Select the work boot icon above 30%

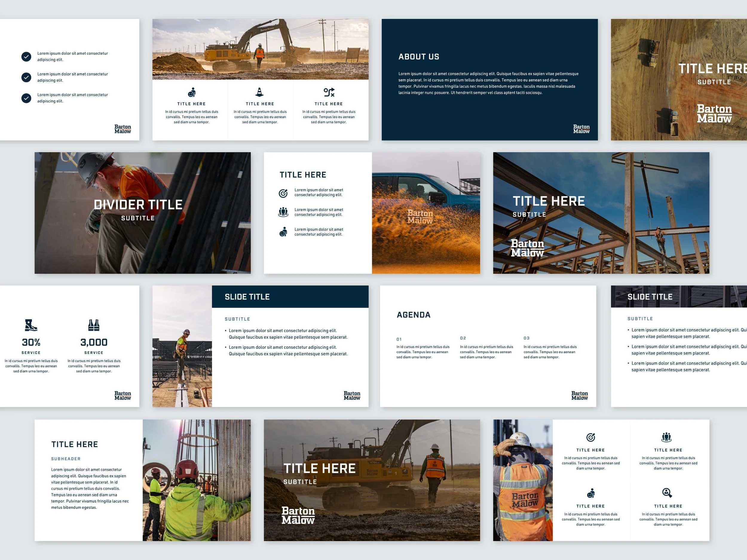[31, 325]
